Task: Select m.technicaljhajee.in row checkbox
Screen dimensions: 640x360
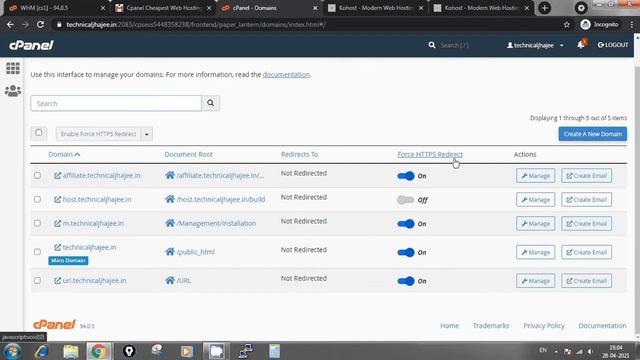Action: pos(37,223)
